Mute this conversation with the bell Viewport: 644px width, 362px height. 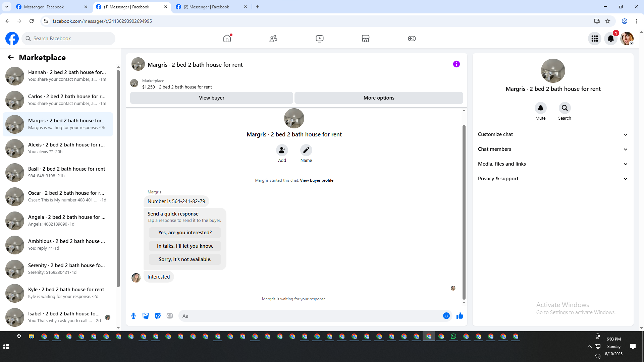540,108
